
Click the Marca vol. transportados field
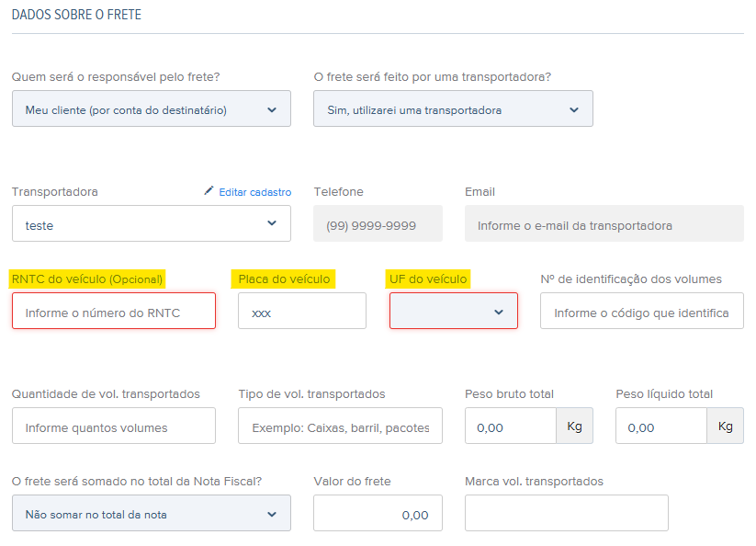click(567, 513)
